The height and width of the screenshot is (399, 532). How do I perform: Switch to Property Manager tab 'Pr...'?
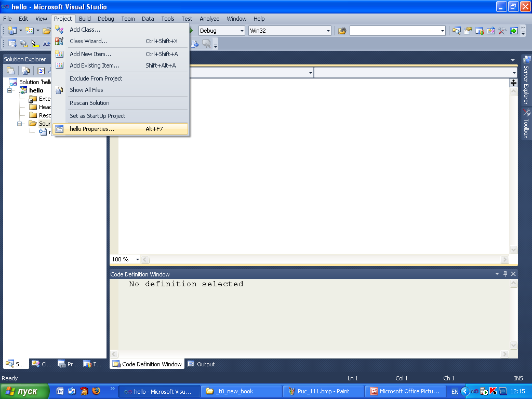(68, 364)
